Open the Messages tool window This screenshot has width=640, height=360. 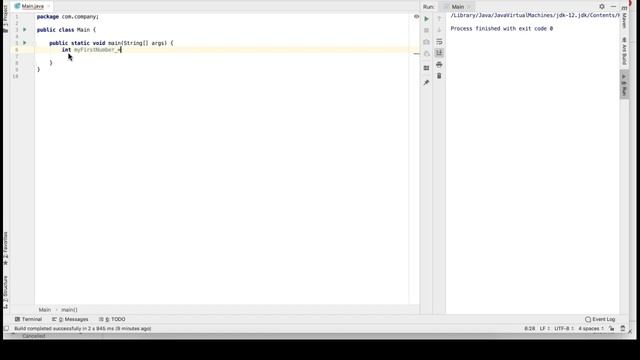coord(70,319)
